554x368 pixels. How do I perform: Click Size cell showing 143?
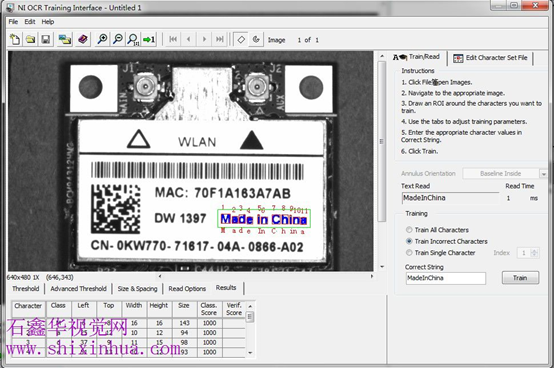coord(184,323)
